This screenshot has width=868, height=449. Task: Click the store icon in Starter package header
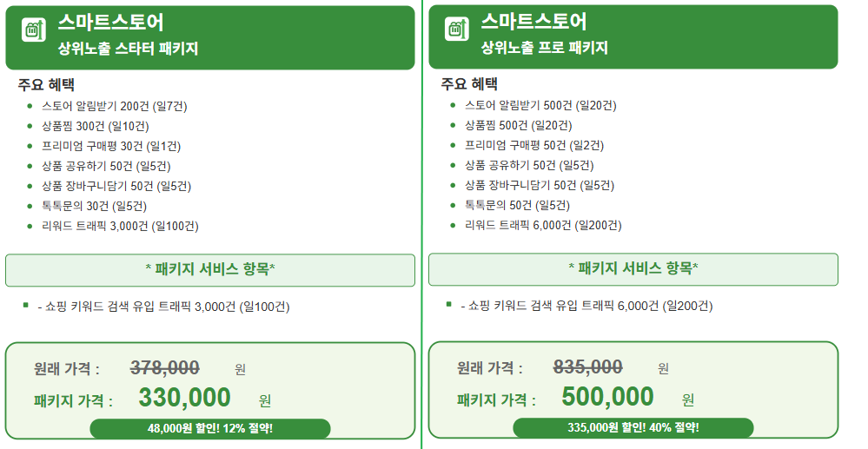point(33,30)
